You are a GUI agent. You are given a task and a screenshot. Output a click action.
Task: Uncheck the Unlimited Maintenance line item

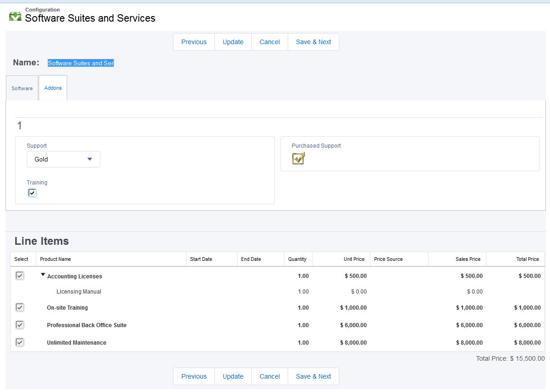coord(20,342)
